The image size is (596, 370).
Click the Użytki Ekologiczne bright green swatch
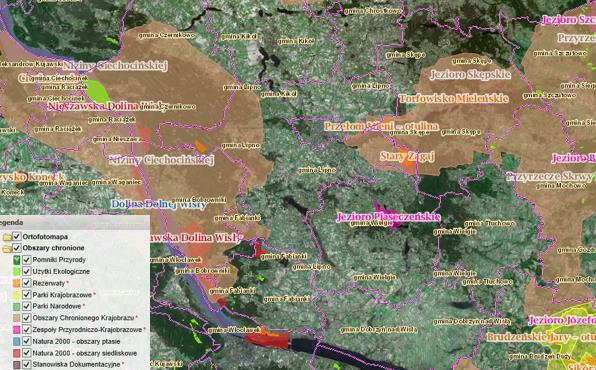click(17, 272)
